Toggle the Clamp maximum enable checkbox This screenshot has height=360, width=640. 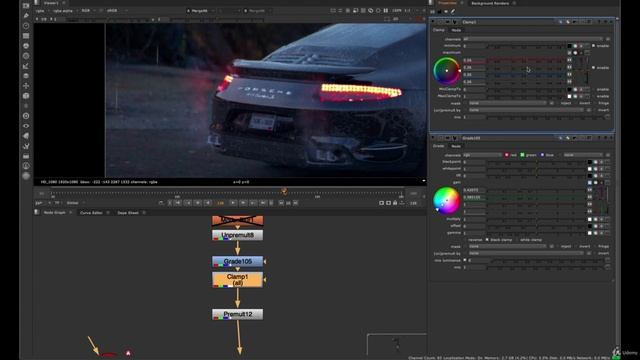click(x=593, y=67)
